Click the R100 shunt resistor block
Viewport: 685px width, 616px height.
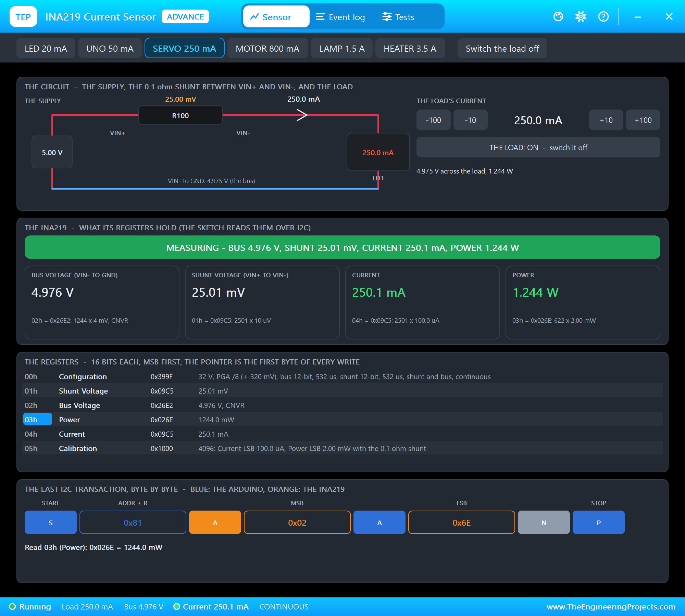(180, 115)
